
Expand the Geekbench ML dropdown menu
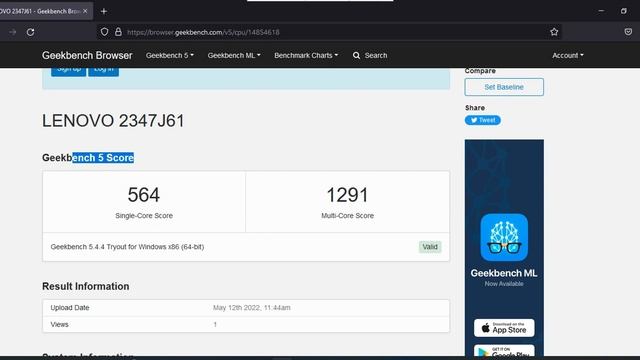pyautogui.click(x=234, y=55)
